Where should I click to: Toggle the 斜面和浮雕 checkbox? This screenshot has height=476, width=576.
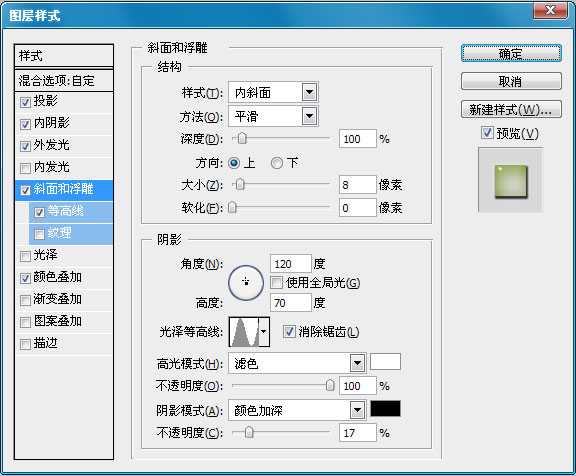coord(25,190)
